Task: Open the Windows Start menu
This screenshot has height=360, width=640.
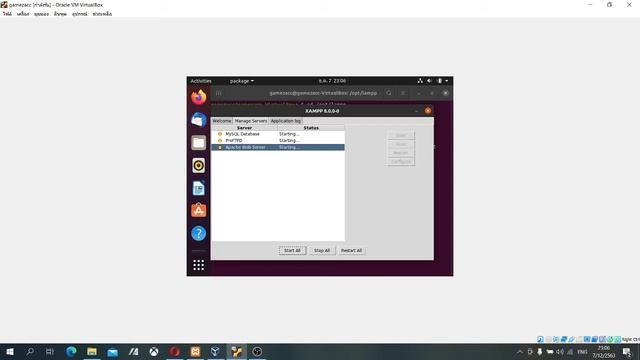Action: click(10, 351)
